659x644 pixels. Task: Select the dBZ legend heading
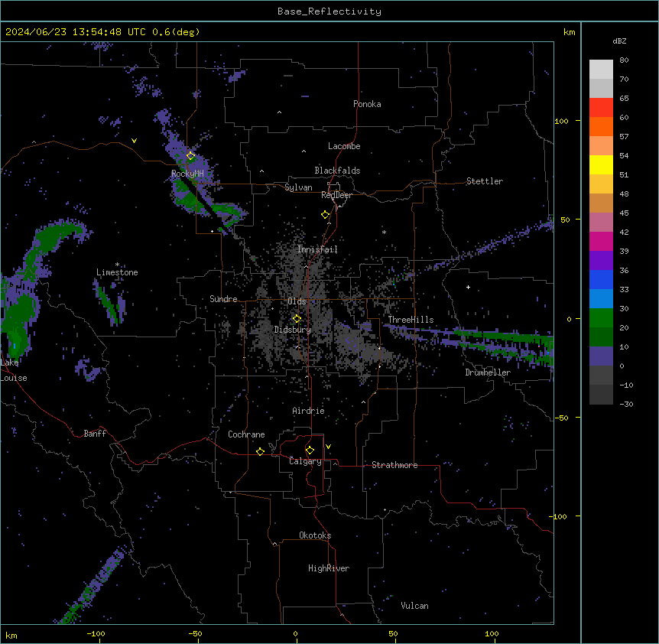pyautogui.click(x=619, y=41)
